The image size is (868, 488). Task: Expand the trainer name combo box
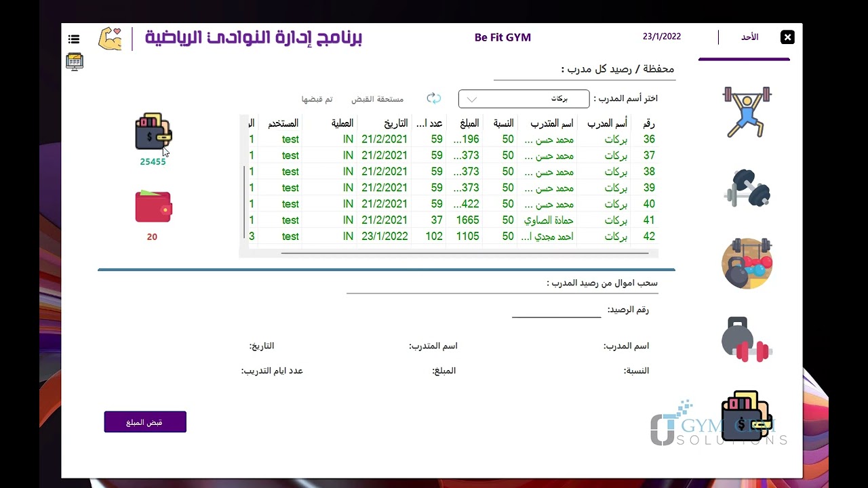click(x=524, y=99)
